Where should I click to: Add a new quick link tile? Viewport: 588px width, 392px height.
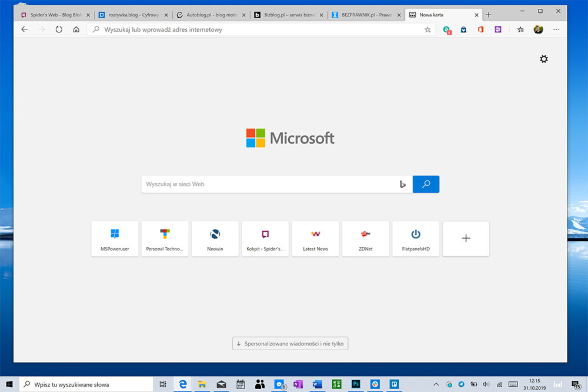click(x=466, y=239)
